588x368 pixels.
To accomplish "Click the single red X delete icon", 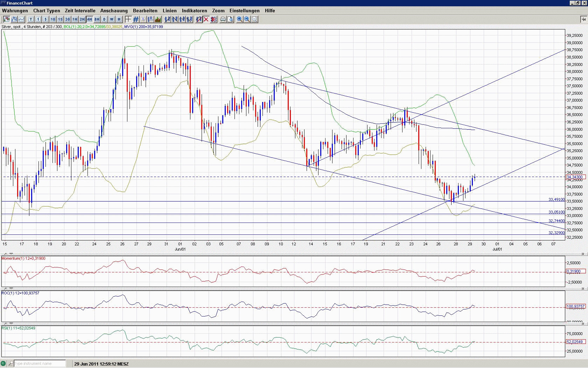I will point(206,19).
